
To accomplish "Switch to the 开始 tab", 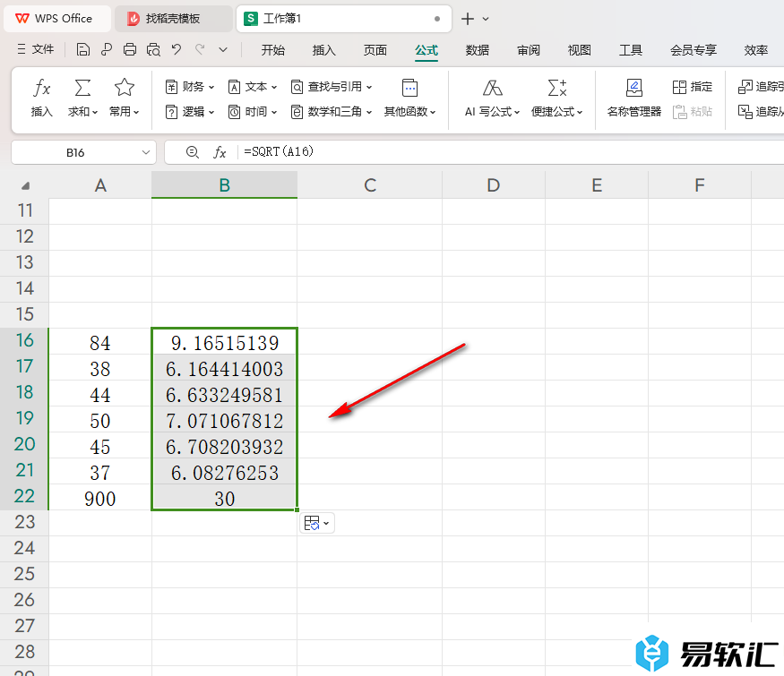I will pos(273,50).
